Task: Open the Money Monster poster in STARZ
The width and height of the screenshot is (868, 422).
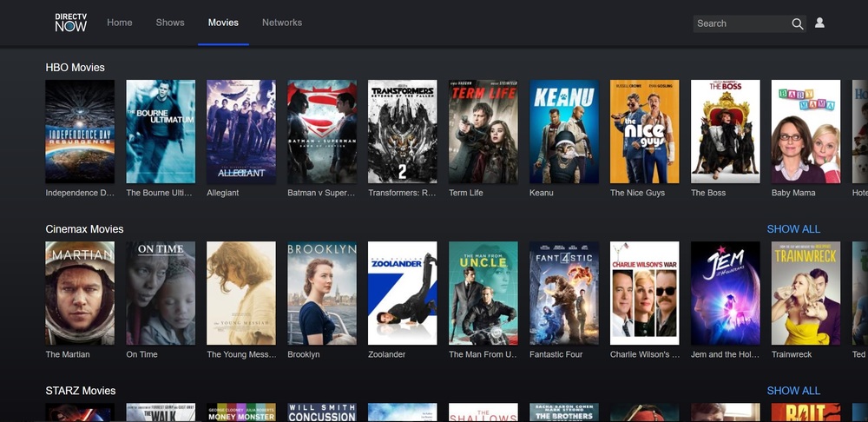Action: 241,412
